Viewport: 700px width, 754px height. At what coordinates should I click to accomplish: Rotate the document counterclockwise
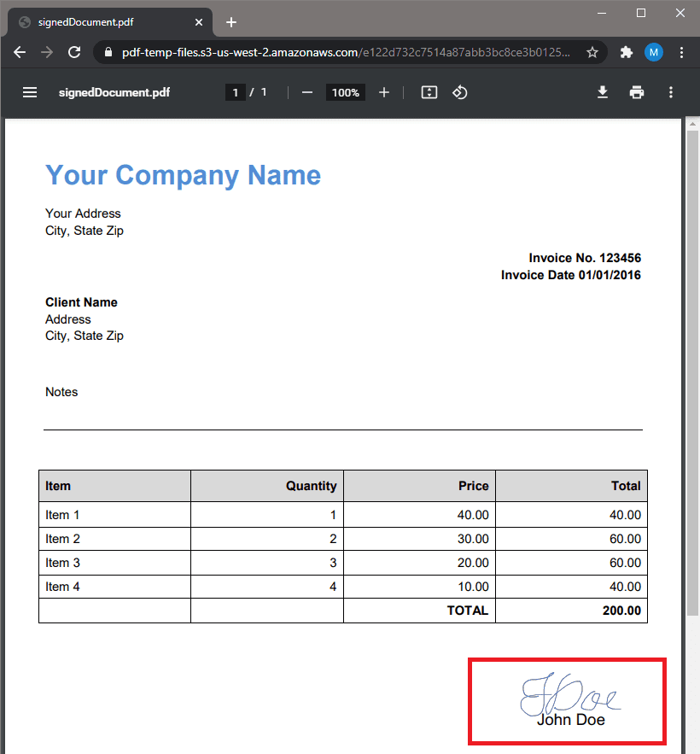(460, 92)
